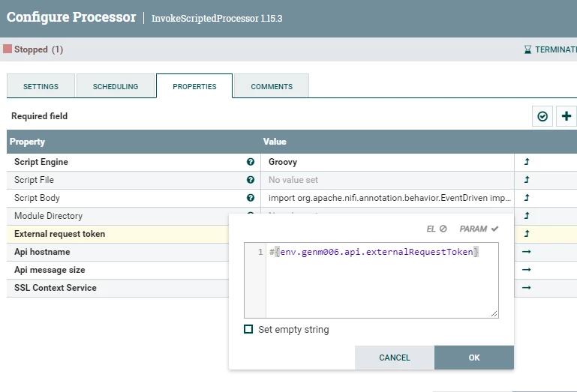
Task: Confirm the value with OK button
Action: (474, 358)
